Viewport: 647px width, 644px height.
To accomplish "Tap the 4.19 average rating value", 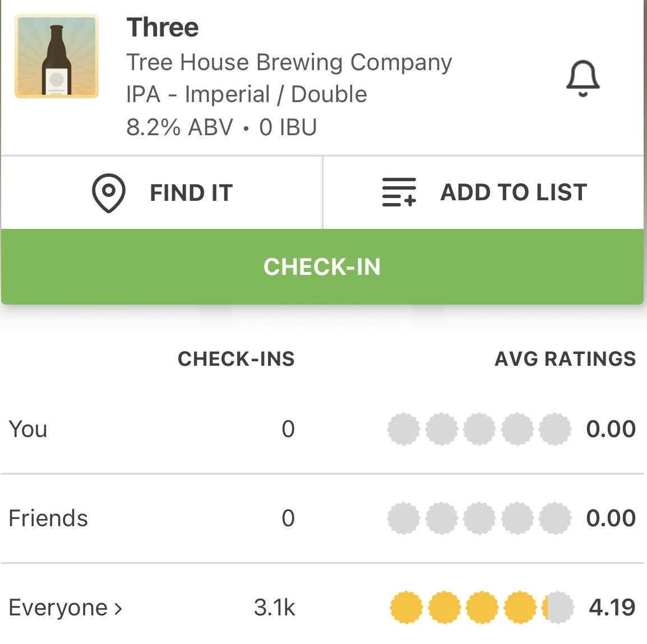I will click(612, 608).
